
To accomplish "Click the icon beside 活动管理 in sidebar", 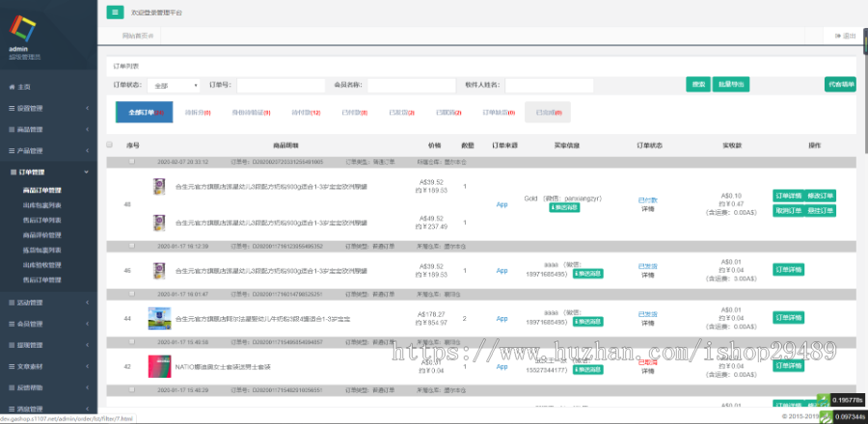I will tap(13, 303).
